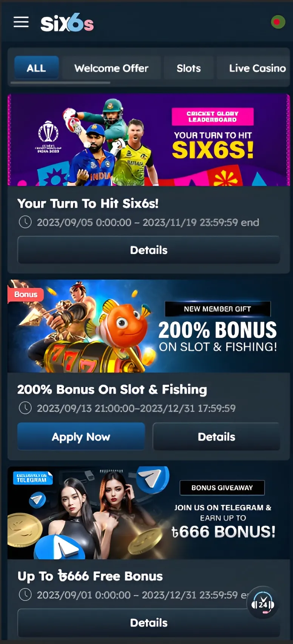Viewport: 293px width, 644px height.
Task: Open Details for Your Turn To Hit Six6s
Action: click(149, 250)
